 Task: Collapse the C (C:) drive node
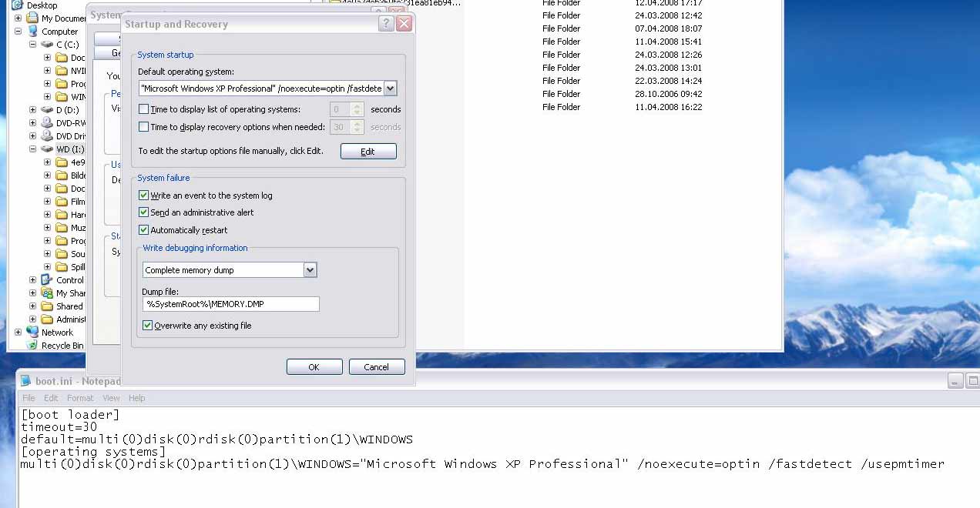[x=32, y=45]
